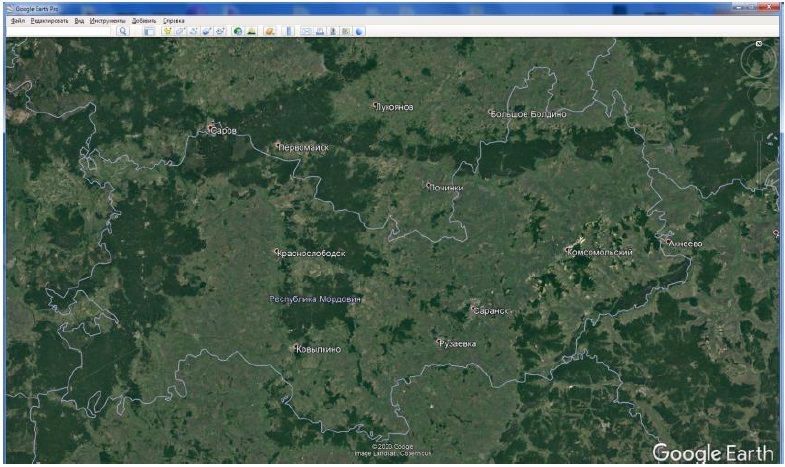785x467 pixels.
Task: Click the Print icon in toolbar
Action: (x=320, y=31)
